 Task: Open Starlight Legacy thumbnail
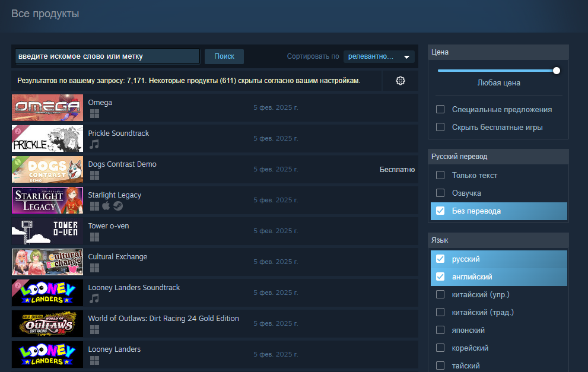(x=47, y=201)
